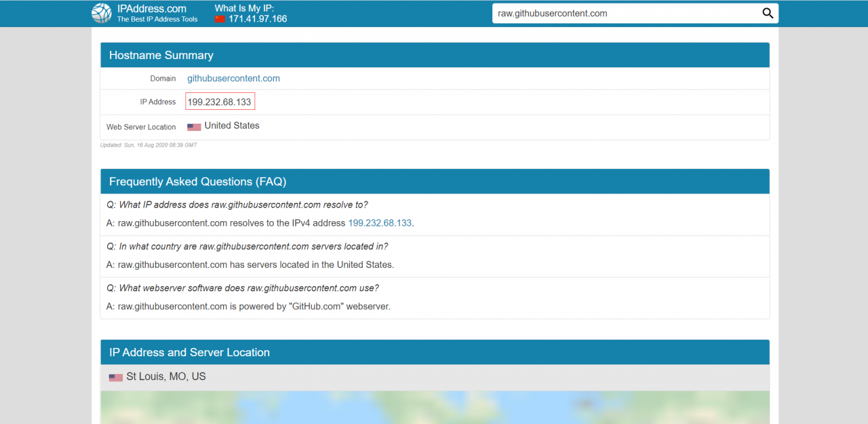The height and width of the screenshot is (424, 868).
Task: Select the boxed IP address 199.232.68.133
Action: [x=220, y=102]
